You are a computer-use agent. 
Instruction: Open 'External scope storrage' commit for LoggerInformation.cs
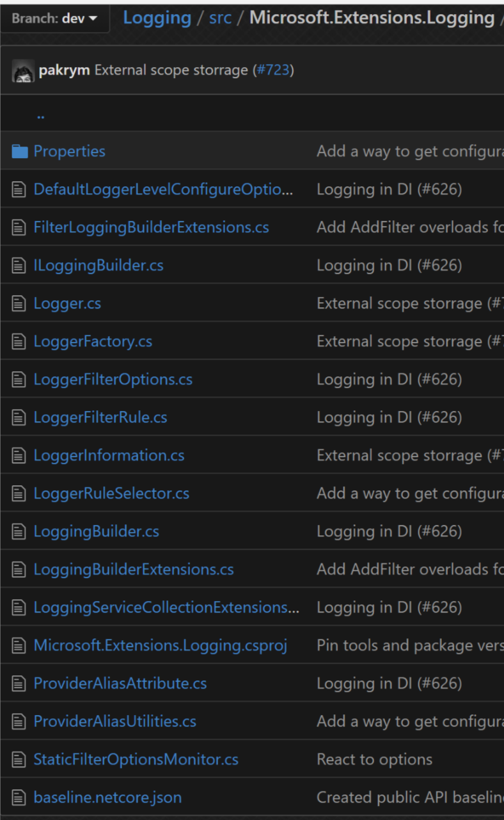pos(410,455)
